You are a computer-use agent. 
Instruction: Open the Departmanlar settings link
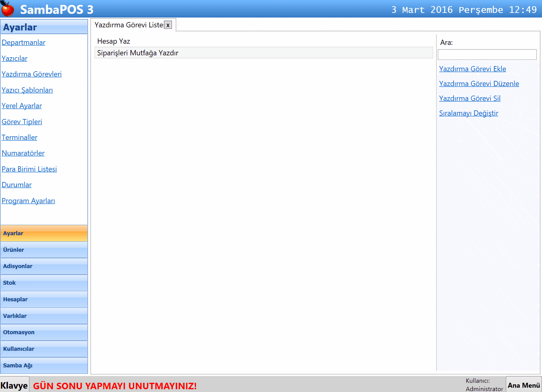pos(23,42)
